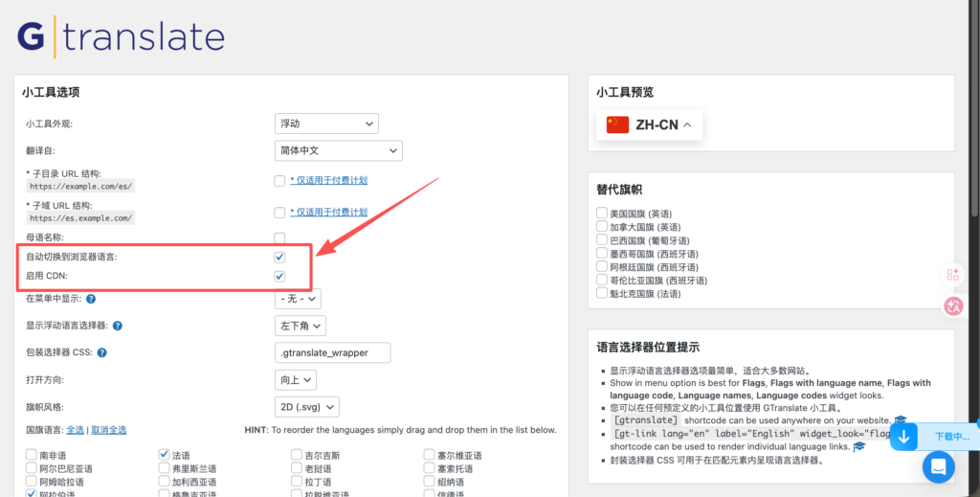Uncheck the 法语 language checkbox
Image resolution: width=980 pixels, height=497 pixels.
pos(164,455)
